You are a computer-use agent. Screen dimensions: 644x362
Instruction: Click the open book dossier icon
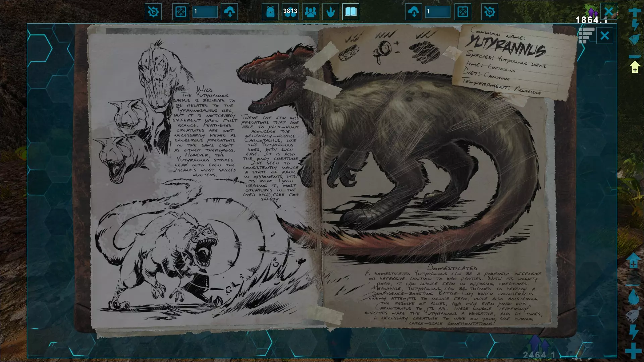pos(351,12)
